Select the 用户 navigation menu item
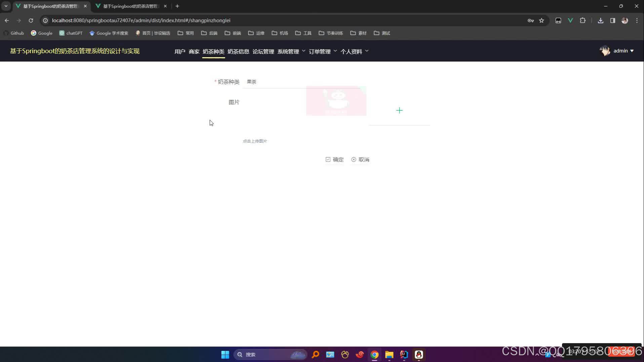The width and height of the screenshot is (644, 362). tap(179, 51)
